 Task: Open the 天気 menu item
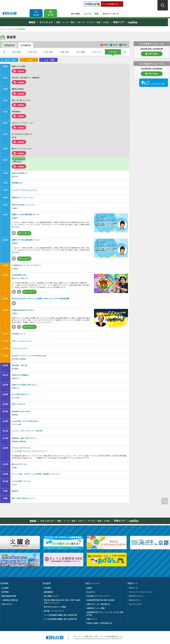tap(97, 14)
